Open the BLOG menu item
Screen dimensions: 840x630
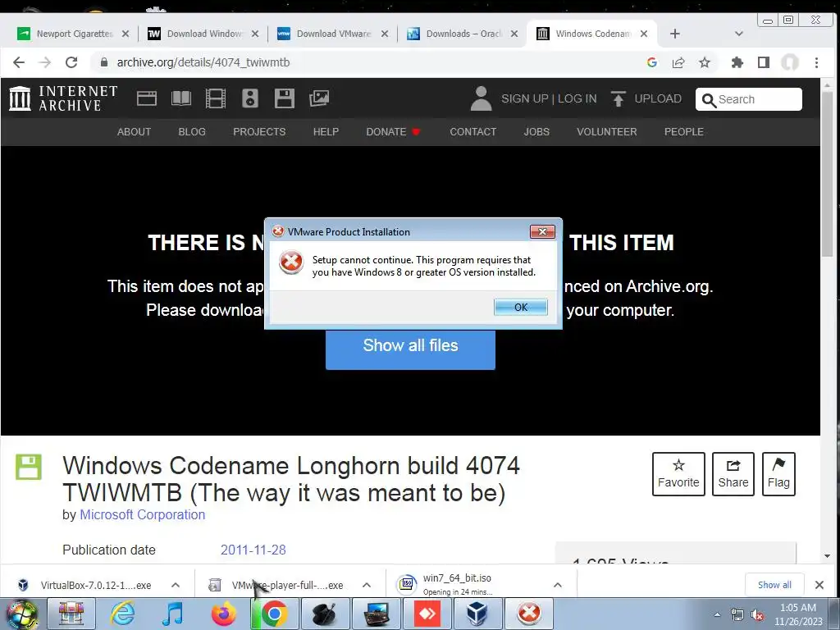pyautogui.click(x=192, y=132)
